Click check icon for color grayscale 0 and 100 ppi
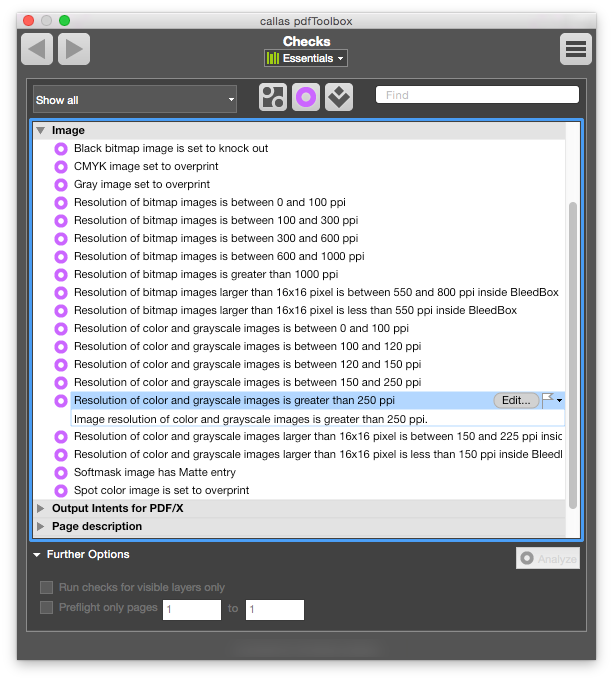Viewport: 613px width, 681px height. point(61,329)
